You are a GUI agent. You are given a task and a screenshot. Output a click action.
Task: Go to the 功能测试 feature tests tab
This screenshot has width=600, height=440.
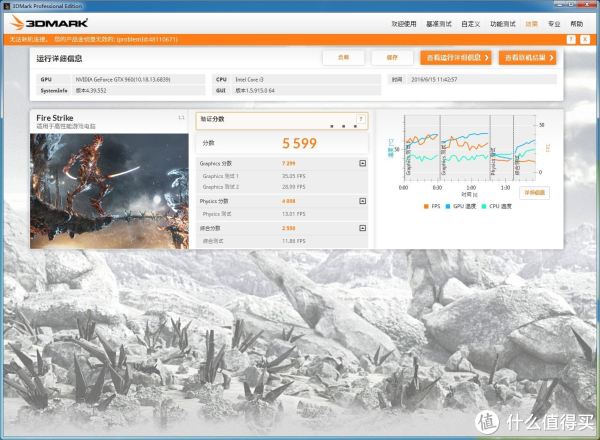click(503, 24)
